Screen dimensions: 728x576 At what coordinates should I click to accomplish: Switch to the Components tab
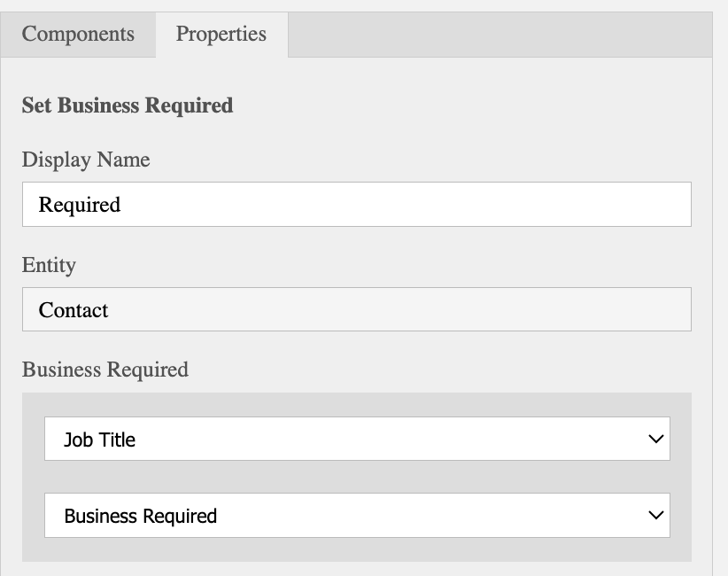[x=78, y=35]
